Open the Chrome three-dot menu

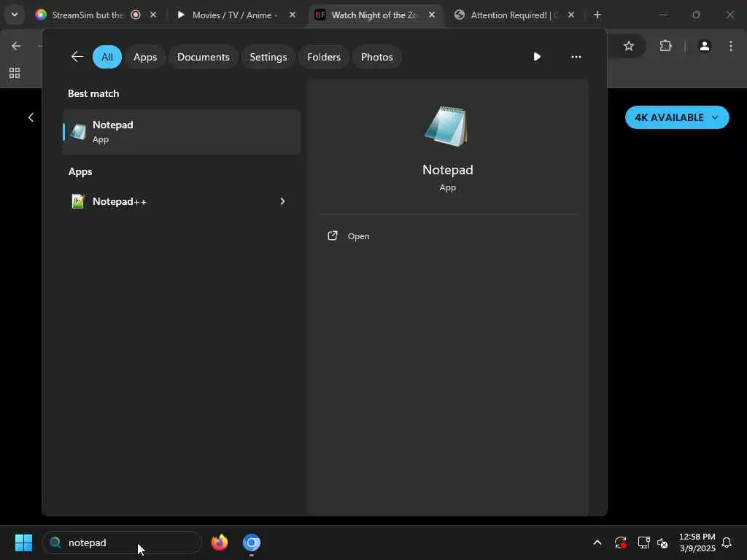tap(731, 46)
